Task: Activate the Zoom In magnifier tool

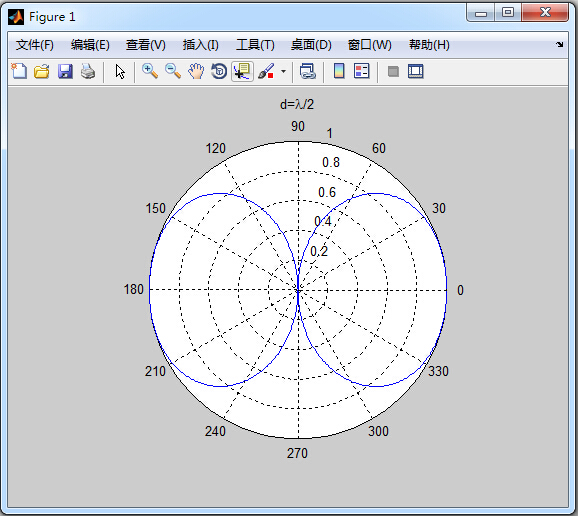Action: (150, 71)
